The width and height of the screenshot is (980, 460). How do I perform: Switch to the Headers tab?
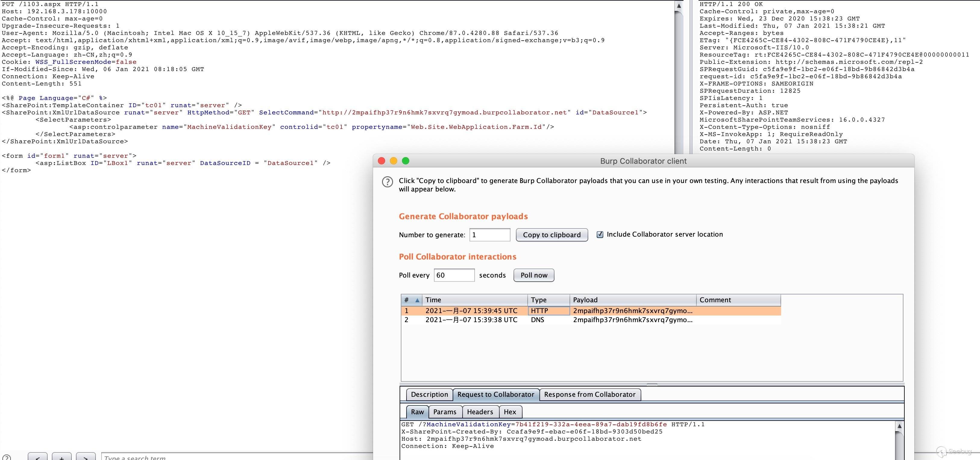coord(480,412)
